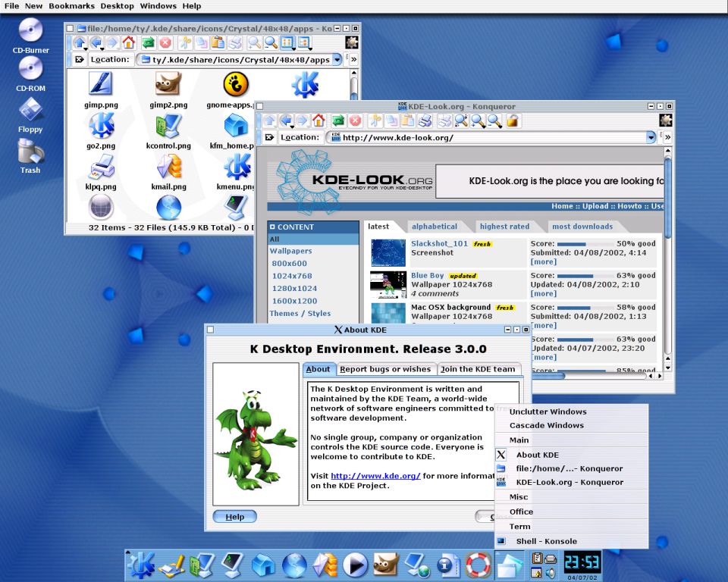Click Wallpapers link in CONTENT sidebar
Viewport: 728px width, 582px height.
pyautogui.click(x=291, y=251)
